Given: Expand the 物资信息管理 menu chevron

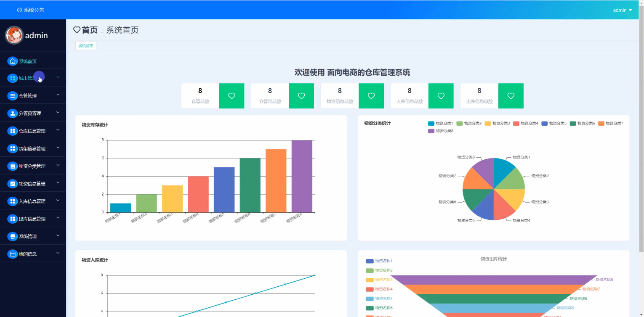Looking at the screenshot, I should tap(58, 183).
